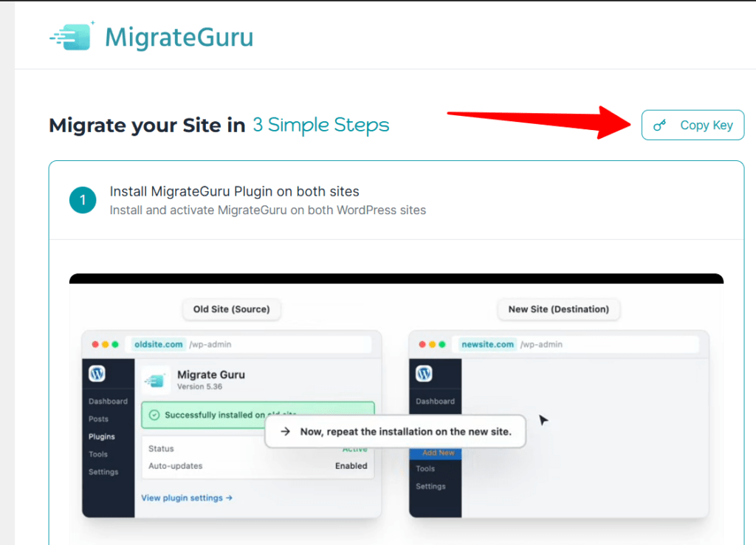Click the green dot on new site window
Screen dimensions: 756x545
(442, 344)
